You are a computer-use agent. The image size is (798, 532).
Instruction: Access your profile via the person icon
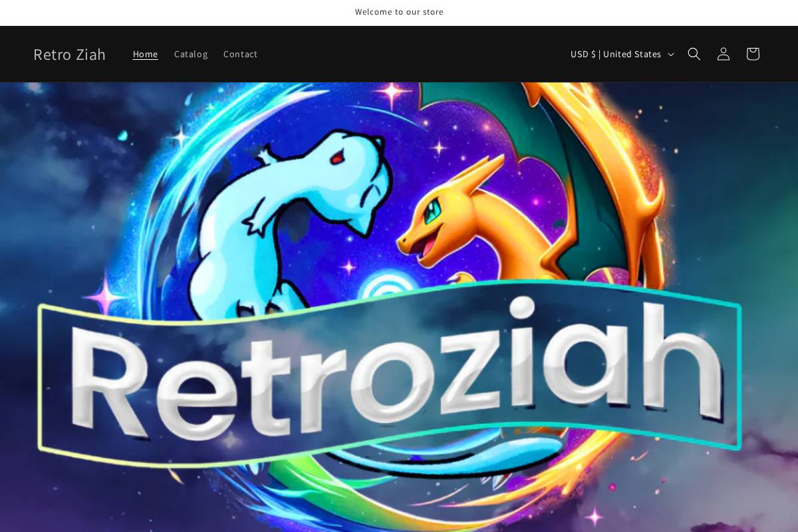(723, 54)
